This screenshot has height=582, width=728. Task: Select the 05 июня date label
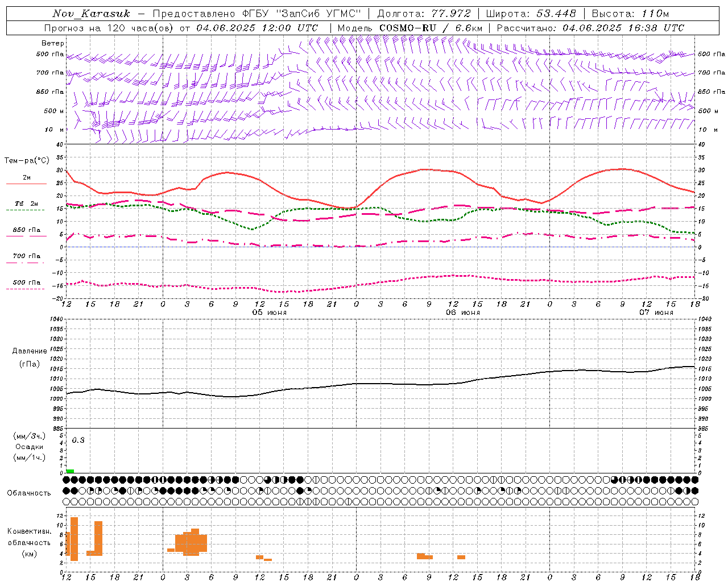click(x=270, y=313)
